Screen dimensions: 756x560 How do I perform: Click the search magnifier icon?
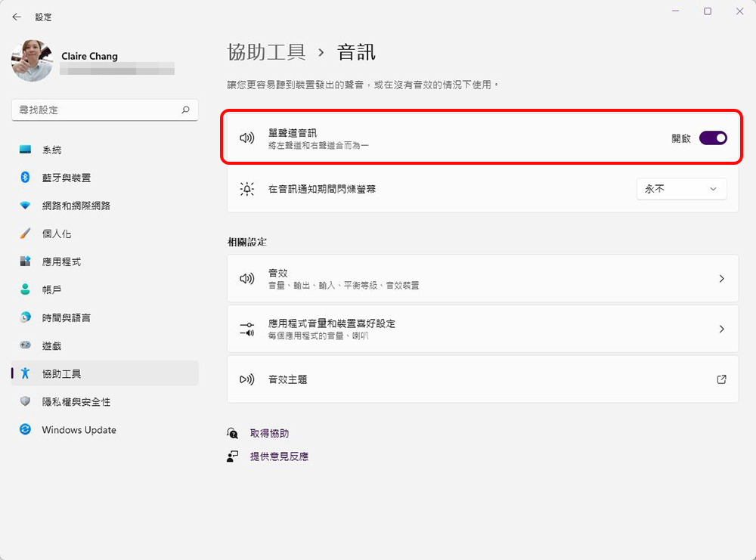[185, 110]
